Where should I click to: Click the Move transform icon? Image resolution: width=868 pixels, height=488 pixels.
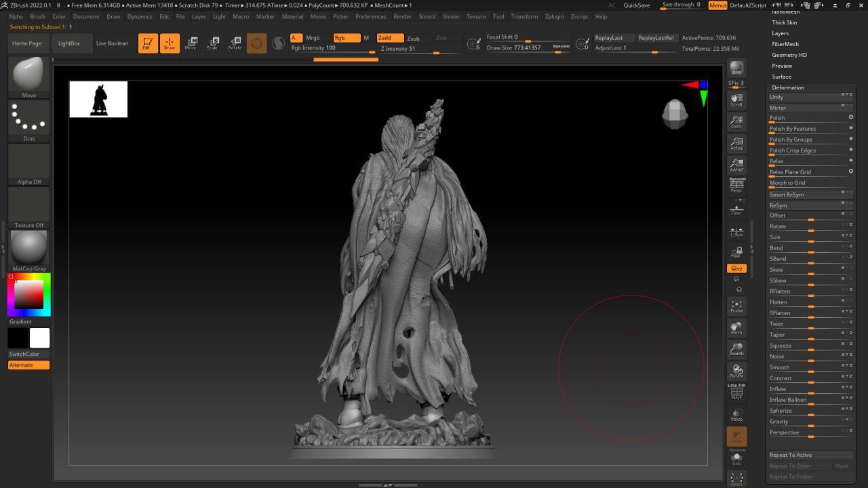coord(191,43)
